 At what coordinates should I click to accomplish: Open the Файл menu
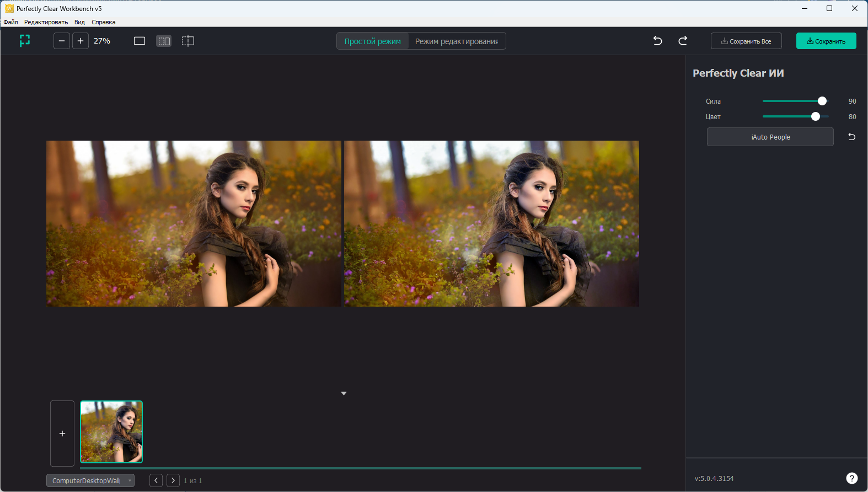coord(10,22)
